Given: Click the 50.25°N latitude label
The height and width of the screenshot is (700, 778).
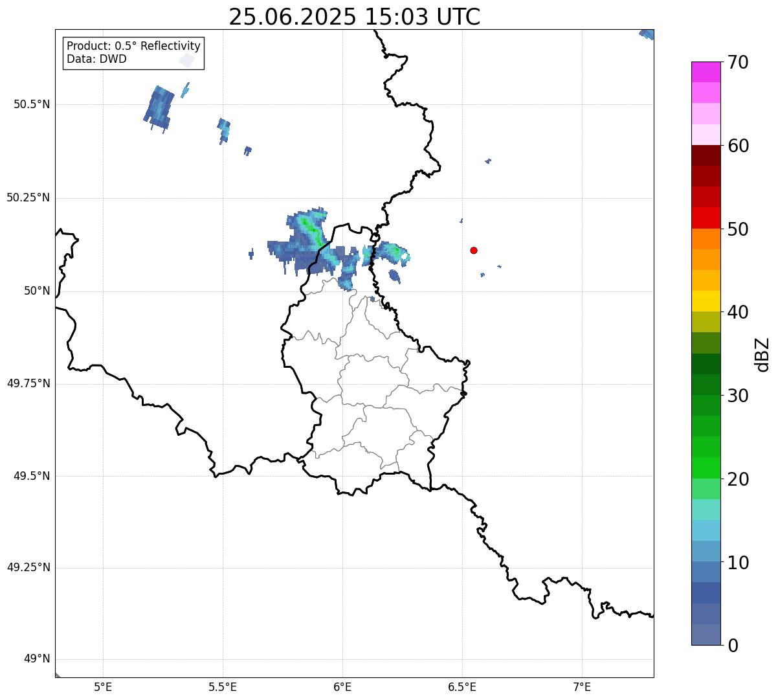Looking at the screenshot, I should 28,198.
